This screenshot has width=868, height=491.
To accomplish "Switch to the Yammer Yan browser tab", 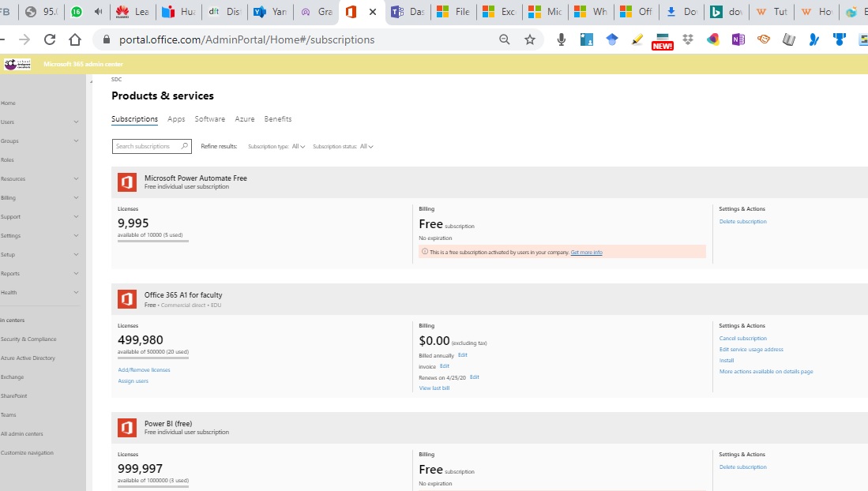I will point(270,12).
